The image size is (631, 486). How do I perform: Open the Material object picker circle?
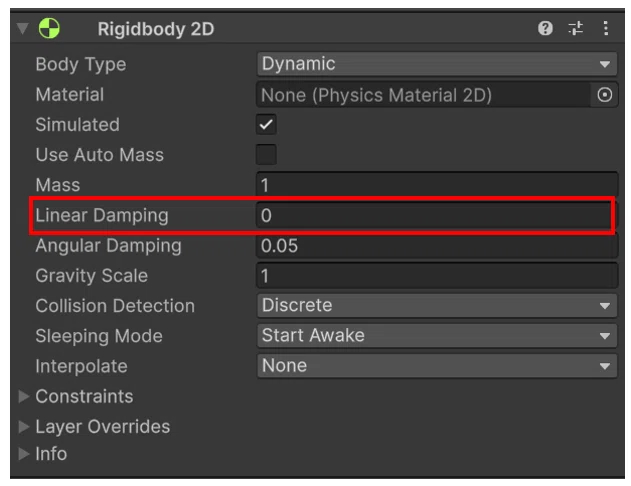tap(604, 95)
